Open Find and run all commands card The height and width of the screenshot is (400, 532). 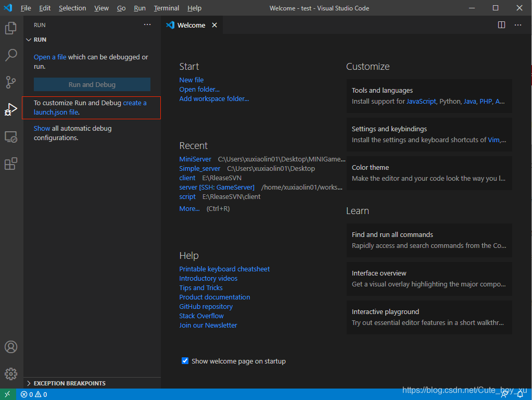click(429, 240)
